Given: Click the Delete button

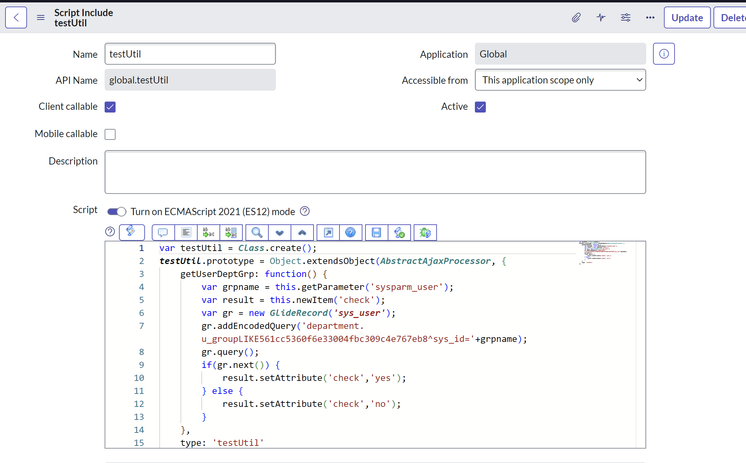Looking at the screenshot, I should 730,18.
